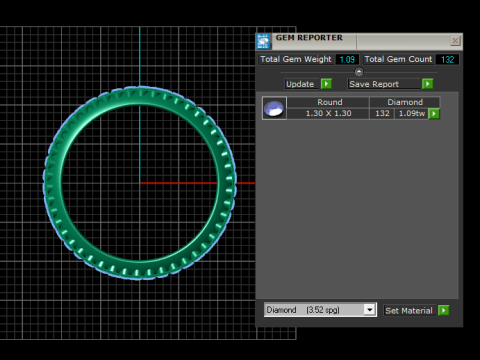Click the Update button label
Viewport: 480px width, 360px height.
[301, 84]
